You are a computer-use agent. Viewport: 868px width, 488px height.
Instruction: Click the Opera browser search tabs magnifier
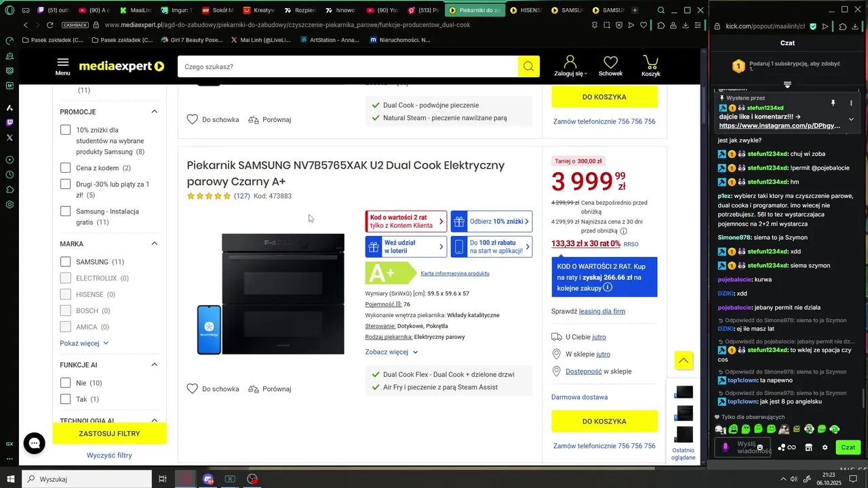(661, 10)
